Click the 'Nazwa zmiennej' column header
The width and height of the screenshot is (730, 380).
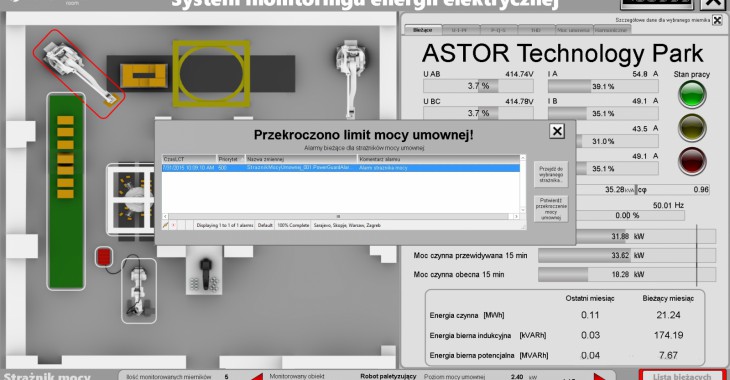click(x=301, y=159)
